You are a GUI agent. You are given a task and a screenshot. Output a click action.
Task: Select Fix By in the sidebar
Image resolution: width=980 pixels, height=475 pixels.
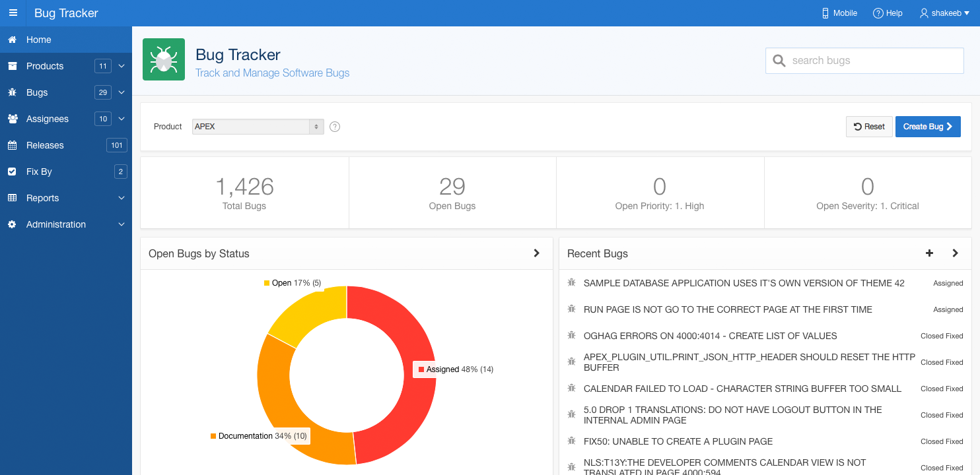pyautogui.click(x=39, y=172)
